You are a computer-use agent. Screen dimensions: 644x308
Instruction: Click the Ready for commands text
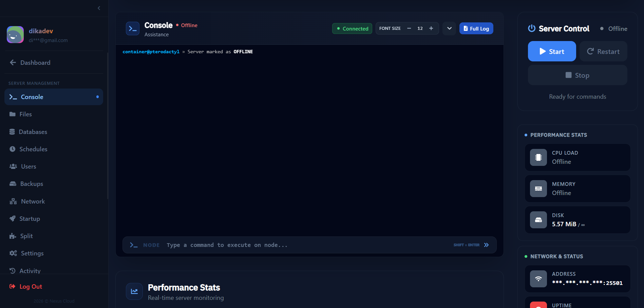(577, 97)
